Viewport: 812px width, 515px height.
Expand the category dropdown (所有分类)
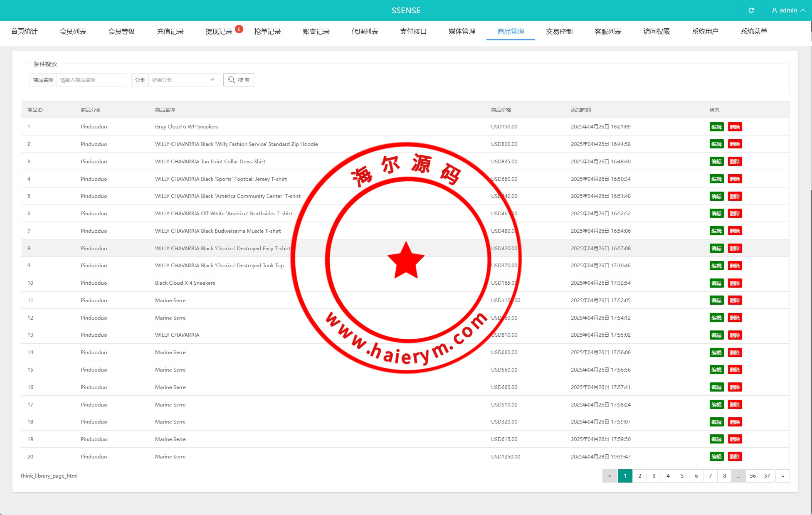pyautogui.click(x=183, y=80)
